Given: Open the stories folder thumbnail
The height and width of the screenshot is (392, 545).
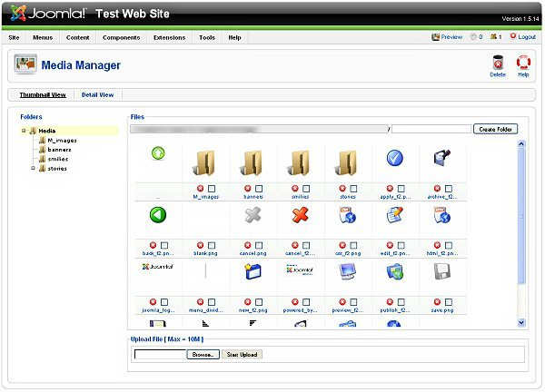Looking at the screenshot, I should click(x=347, y=162).
